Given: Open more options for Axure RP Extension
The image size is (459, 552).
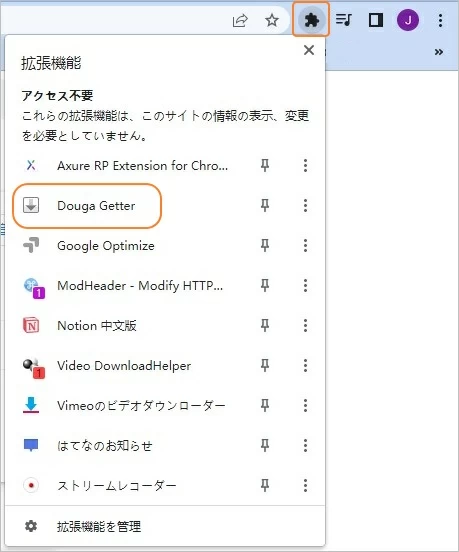Looking at the screenshot, I should 305,165.
